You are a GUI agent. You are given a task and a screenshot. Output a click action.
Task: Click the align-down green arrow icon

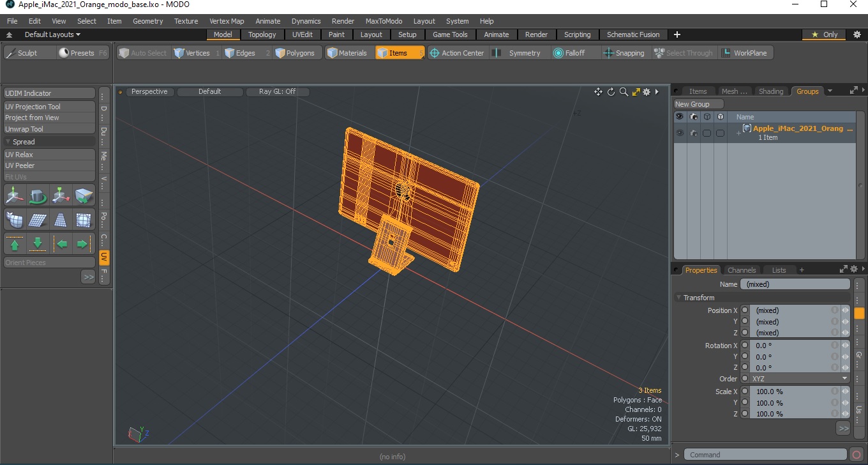click(38, 244)
